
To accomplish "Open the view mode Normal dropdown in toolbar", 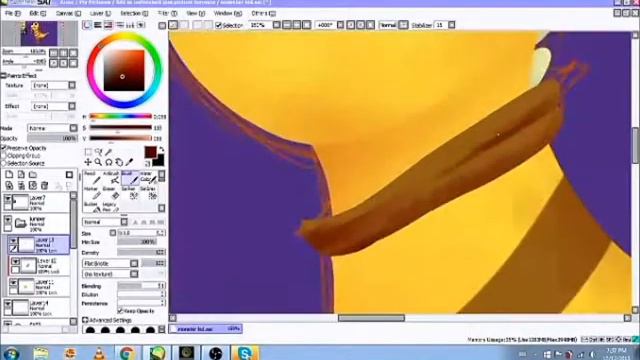I will pos(393,25).
